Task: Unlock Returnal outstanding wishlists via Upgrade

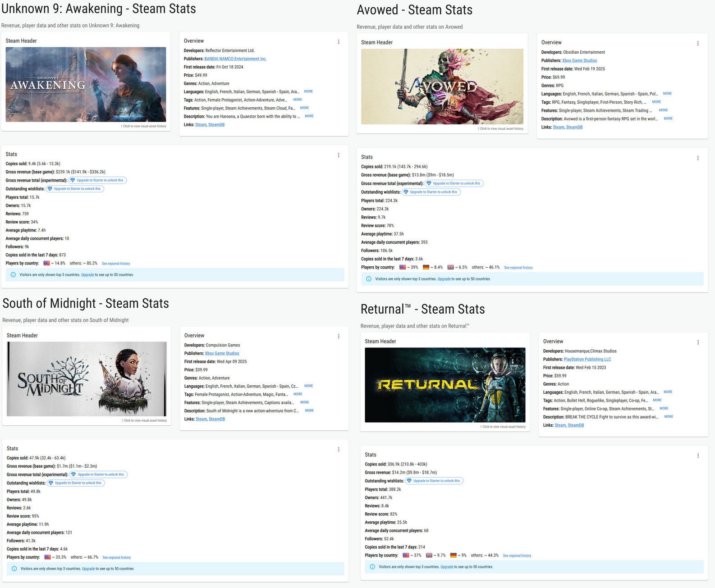Action: pos(435,481)
